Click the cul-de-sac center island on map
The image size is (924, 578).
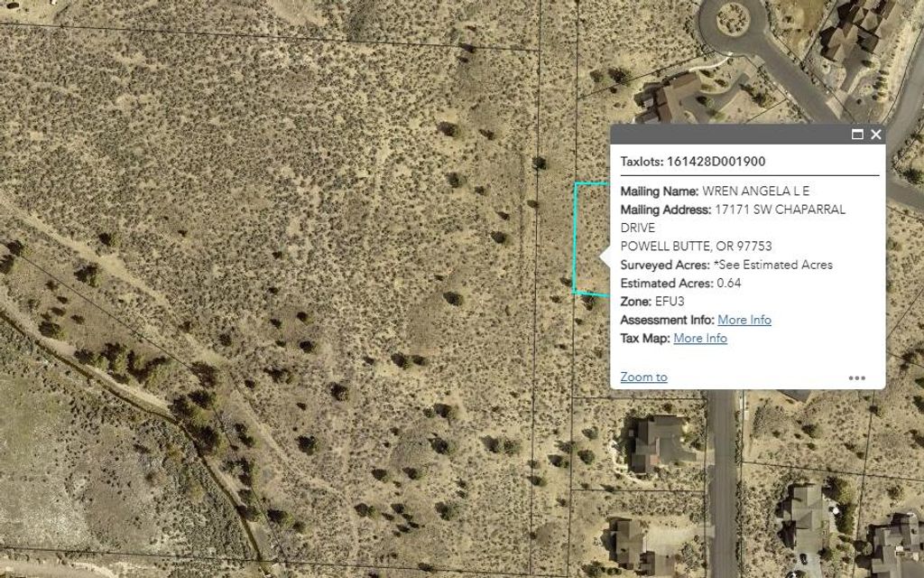(733, 15)
